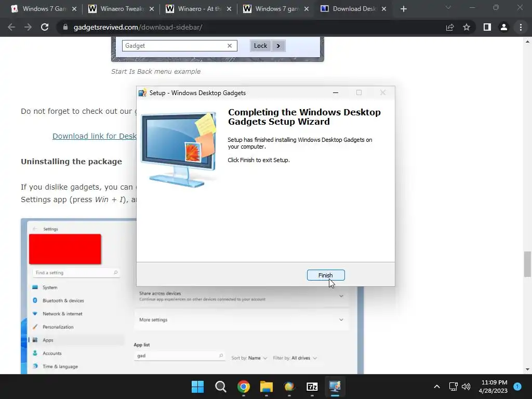Open File Explorer from the taskbar
Image resolution: width=532 pixels, height=399 pixels.
pyautogui.click(x=267, y=387)
